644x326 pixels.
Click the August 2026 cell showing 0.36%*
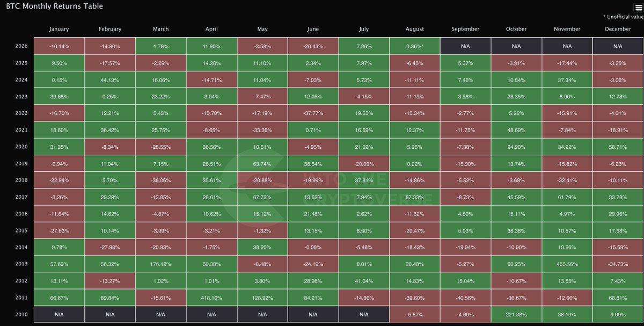(414, 46)
